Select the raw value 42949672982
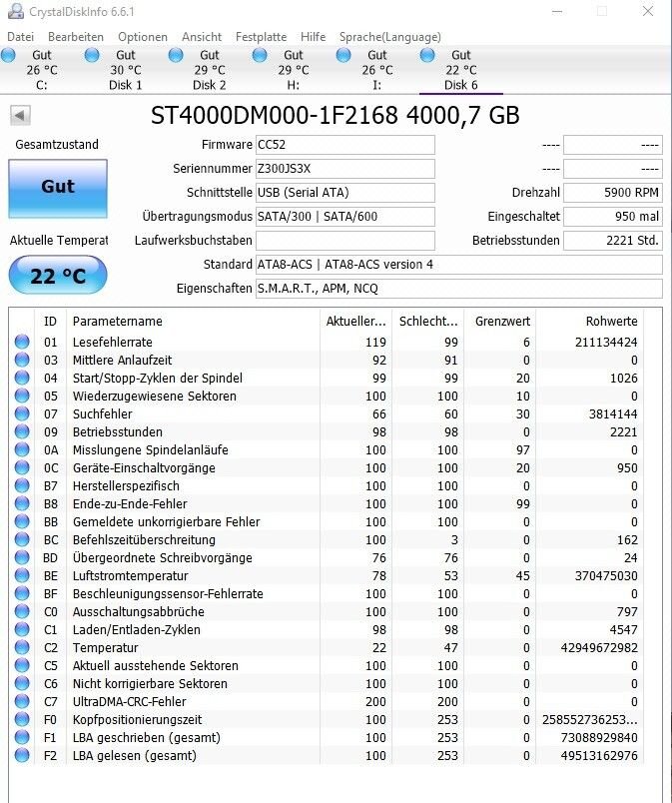The width and height of the screenshot is (672, 803). coord(599,647)
